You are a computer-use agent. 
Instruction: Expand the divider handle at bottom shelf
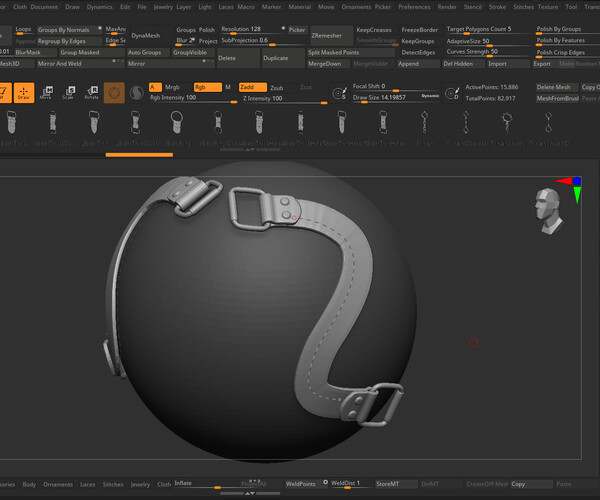point(249,493)
